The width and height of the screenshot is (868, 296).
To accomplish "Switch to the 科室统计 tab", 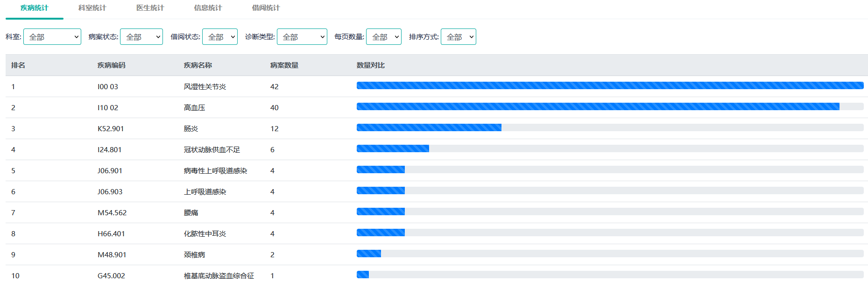I will (92, 8).
